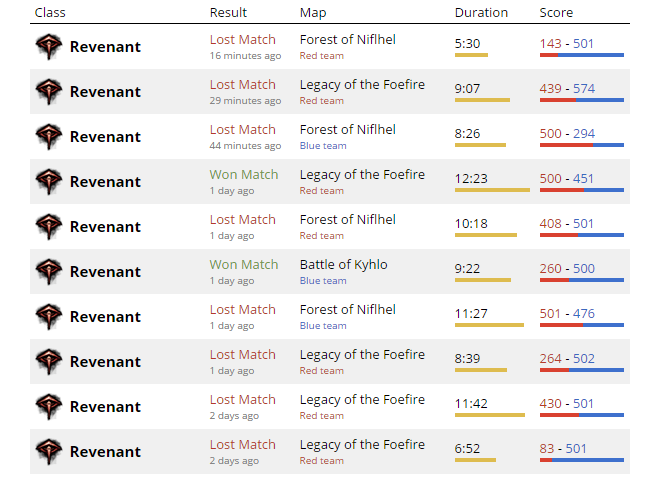Click the Duration column header
650x491 pixels.
click(481, 13)
